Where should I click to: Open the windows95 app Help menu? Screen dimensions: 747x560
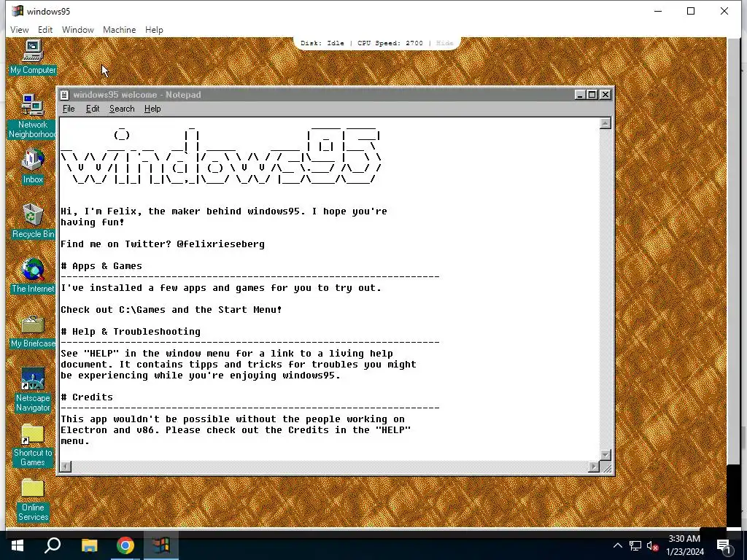click(154, 29)
